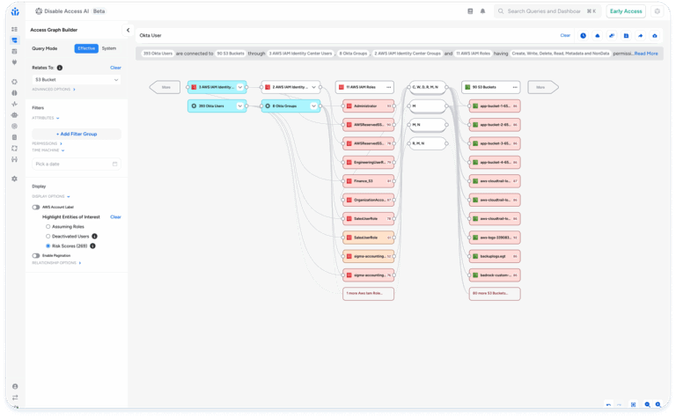Click the save disk icon in graph toolbar
The image size is (676, 417).
626,36
